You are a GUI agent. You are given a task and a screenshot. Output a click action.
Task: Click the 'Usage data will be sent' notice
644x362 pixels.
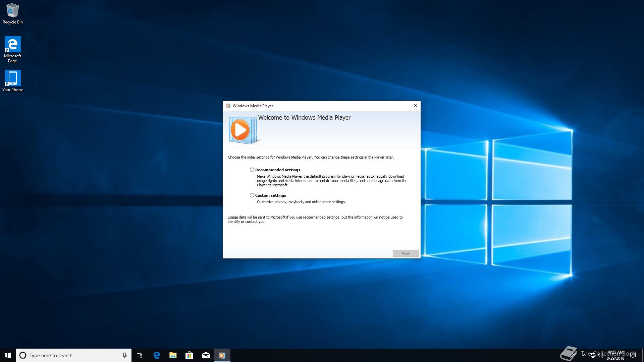click(315, 219)
